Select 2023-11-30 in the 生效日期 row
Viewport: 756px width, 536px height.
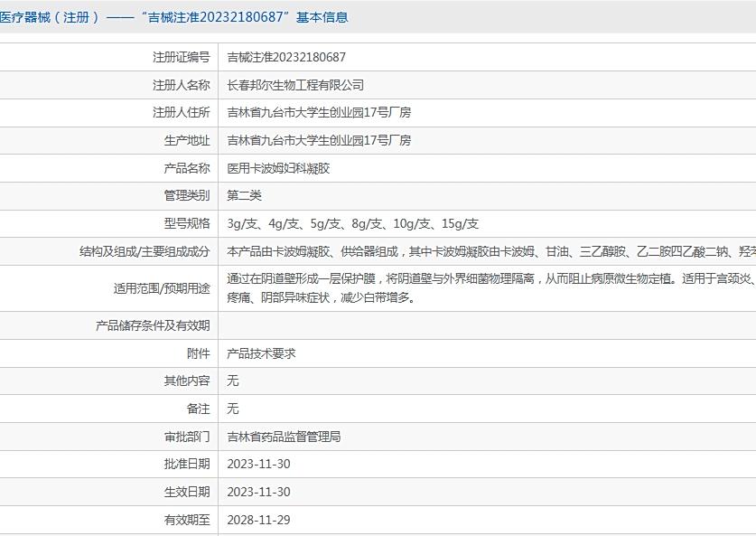point(259,492)
